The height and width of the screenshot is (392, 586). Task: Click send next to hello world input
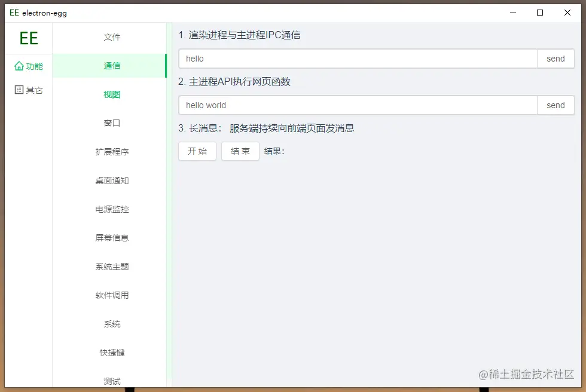pyautogui.click(x=556, y=105)
